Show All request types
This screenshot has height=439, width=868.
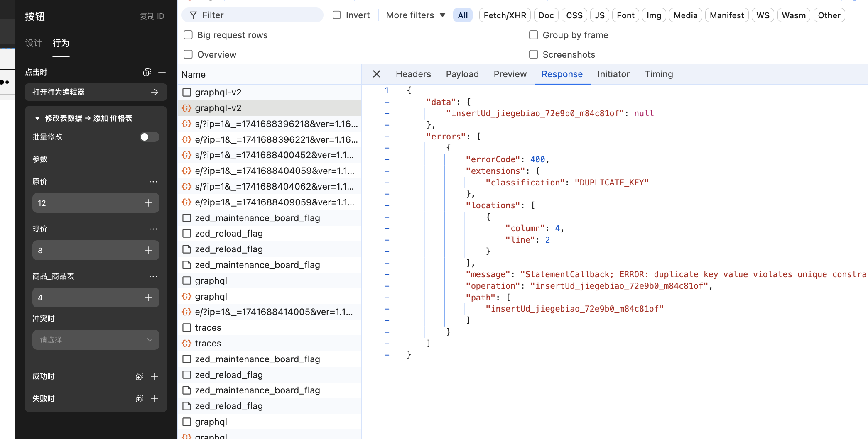point(463,15)
